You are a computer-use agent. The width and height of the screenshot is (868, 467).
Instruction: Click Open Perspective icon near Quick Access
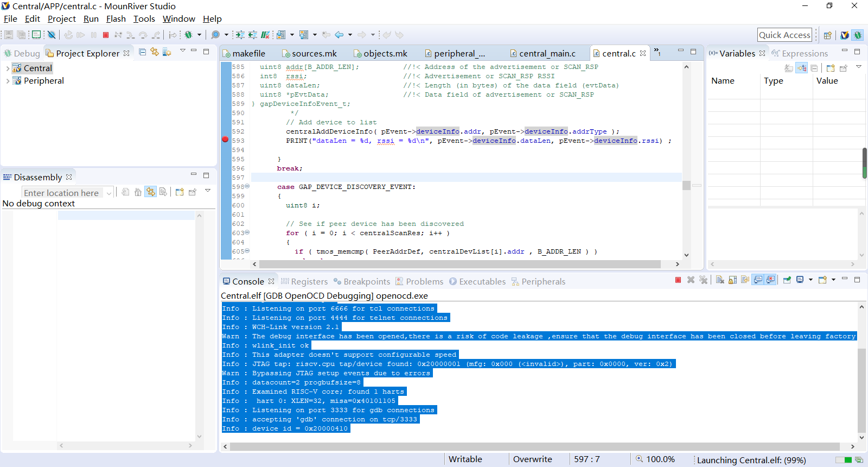click(827, 35)
